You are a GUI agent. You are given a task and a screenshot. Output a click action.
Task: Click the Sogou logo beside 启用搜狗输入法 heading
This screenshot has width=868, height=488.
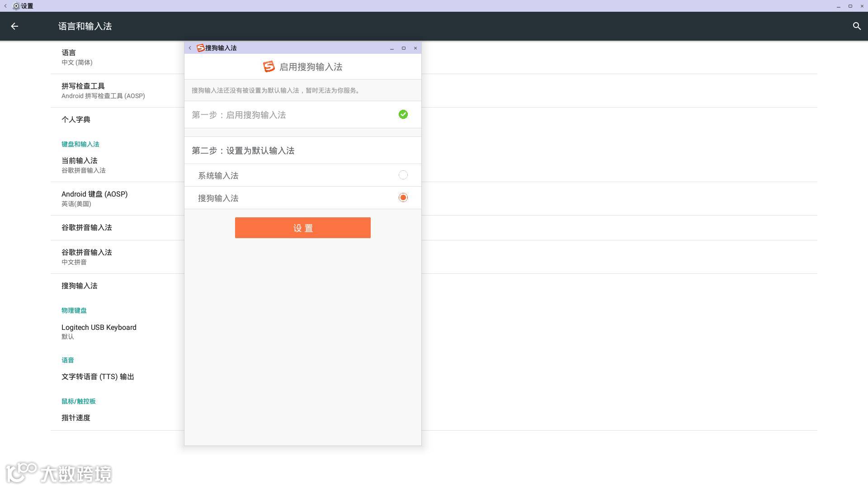point(269,67)
